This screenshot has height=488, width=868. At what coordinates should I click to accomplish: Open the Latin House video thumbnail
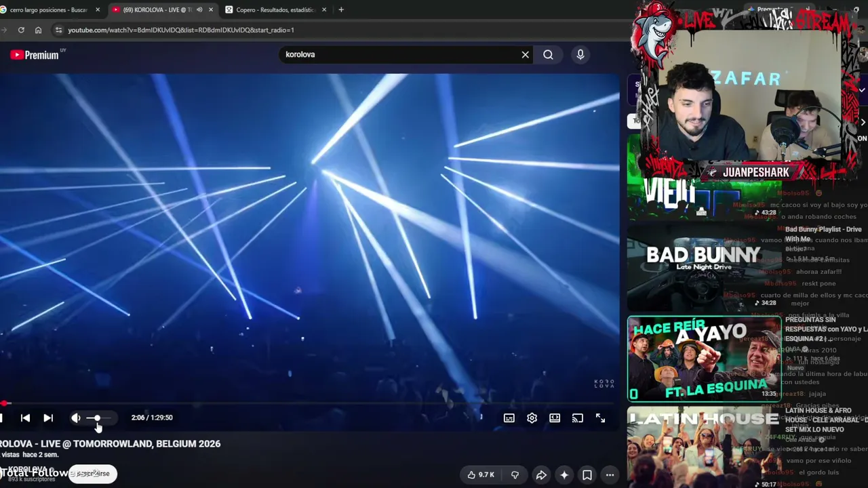click(703, 447)
